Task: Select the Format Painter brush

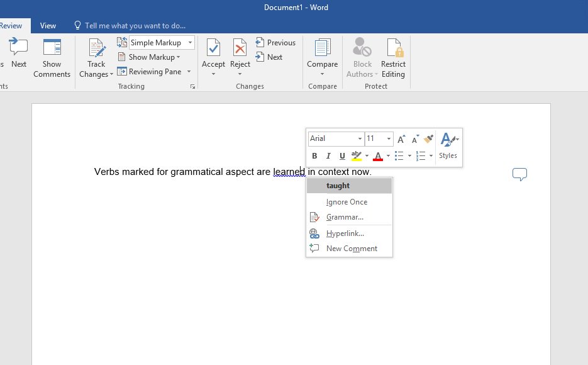Action: (429, 139)
